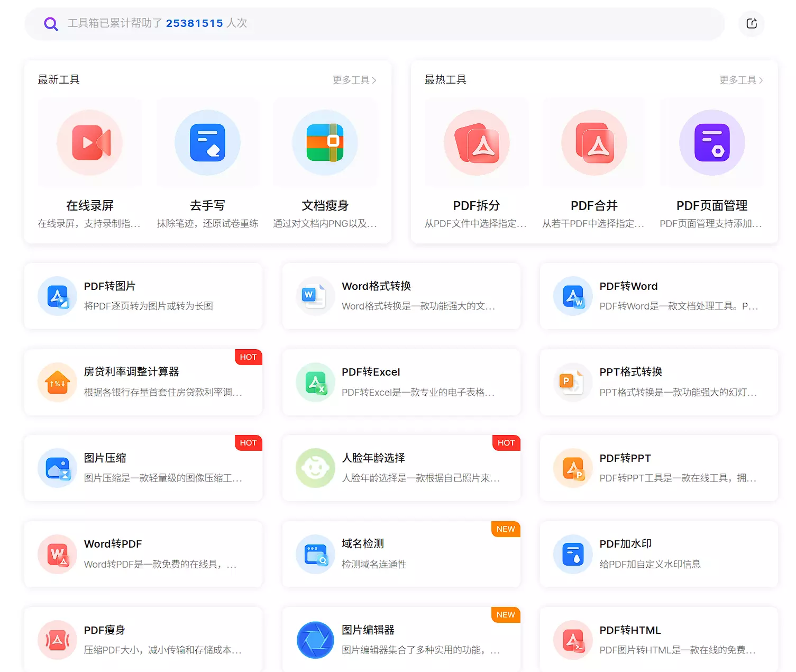
Task: Expand 更多工具 in 最新工具 section
Action: pyautogui.click(x=354, y=80)
